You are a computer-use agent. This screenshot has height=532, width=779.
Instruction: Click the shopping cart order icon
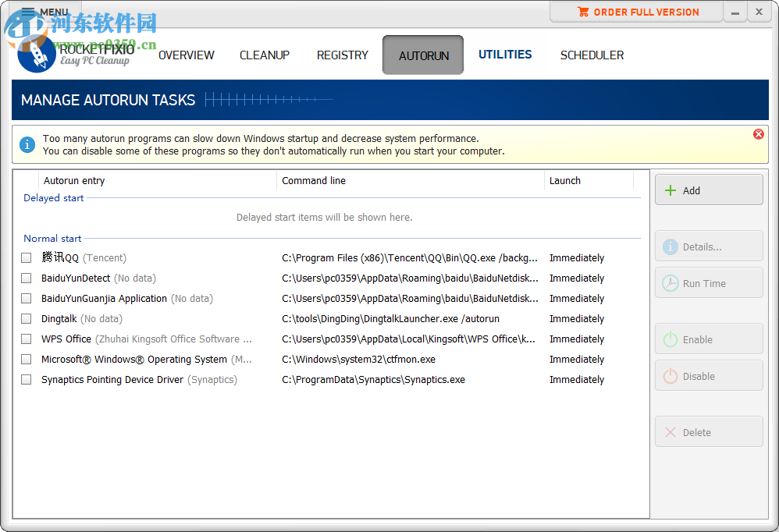click(583, 12)
